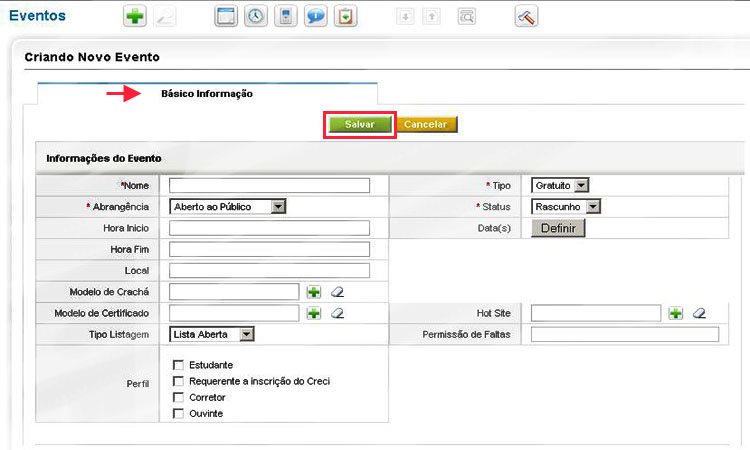Click the green plus add event toolbar icon

click(133, 17)
